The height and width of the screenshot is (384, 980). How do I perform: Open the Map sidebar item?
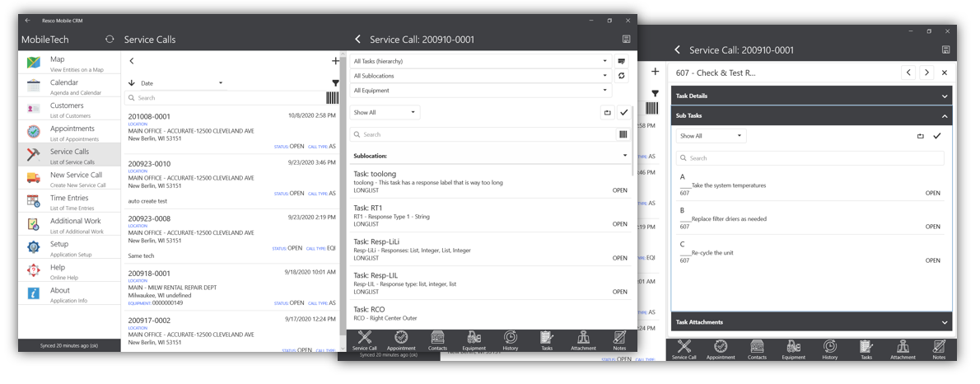[x=69, y=63]
